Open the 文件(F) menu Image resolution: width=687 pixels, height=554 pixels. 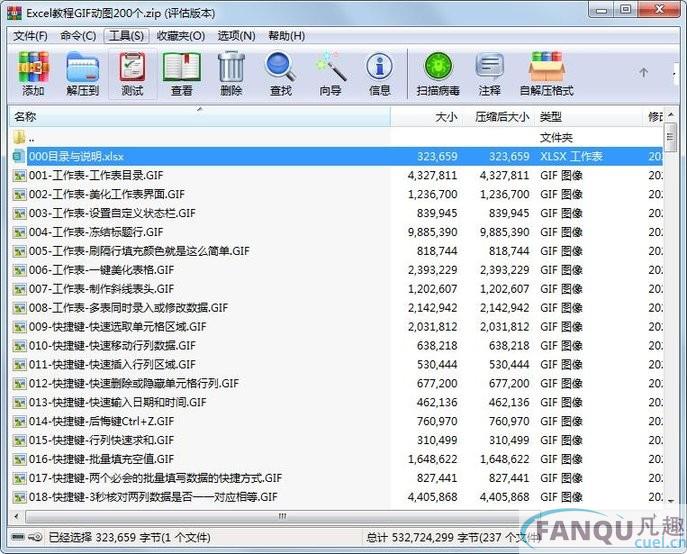[30, 36]
